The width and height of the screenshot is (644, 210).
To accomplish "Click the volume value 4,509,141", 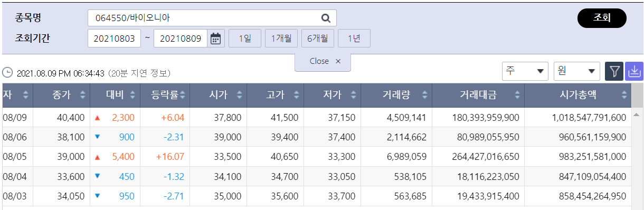I will click(x=407, y=117).
